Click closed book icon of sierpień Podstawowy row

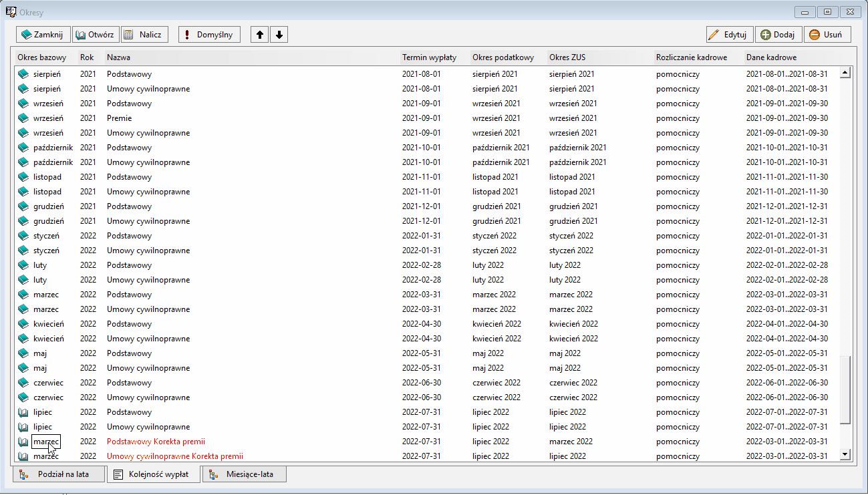click(x=23, y=74)
